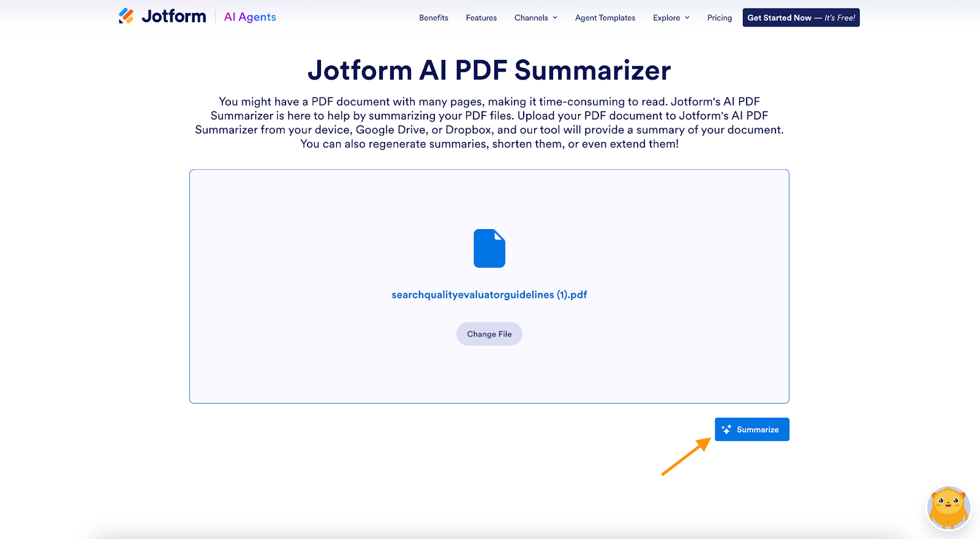Click the blue PDF file icon
Image resolution: width=980 pixels, height=539 pixels.
pos(489,248)
